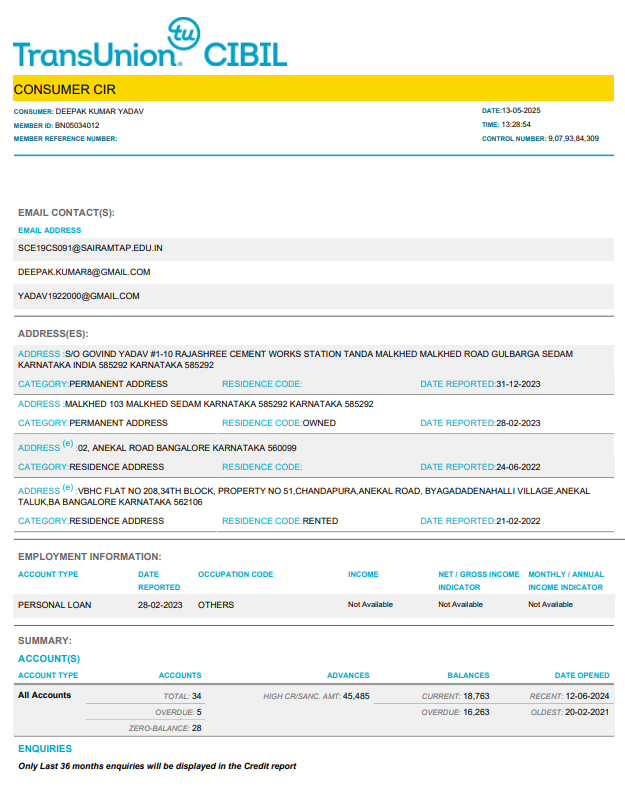625x788 pixels.
Task: Select employment date reported 28-02-2023
Action: tap(160, 605)
